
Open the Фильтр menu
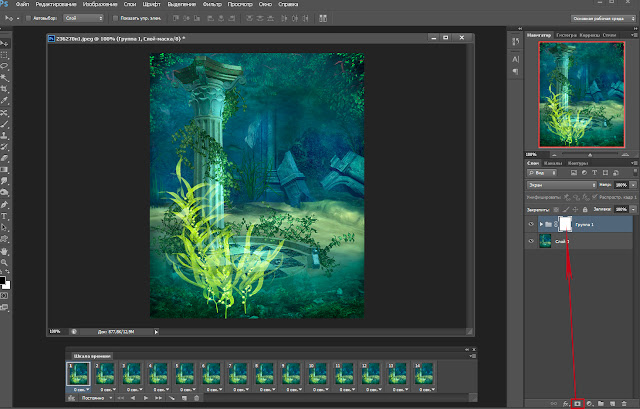212,4
